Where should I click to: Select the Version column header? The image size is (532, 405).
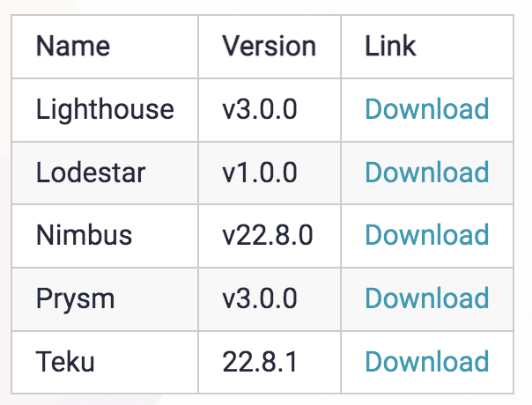[x=269, y=46]
